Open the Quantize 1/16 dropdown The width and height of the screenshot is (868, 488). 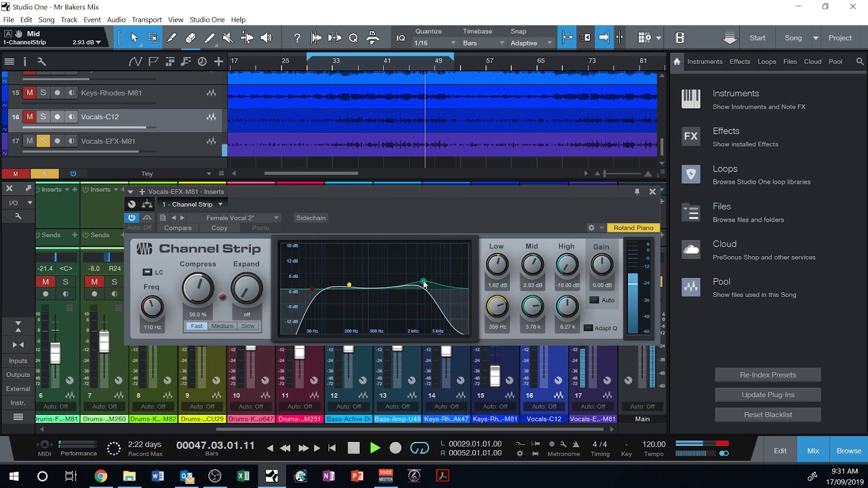click(435, 43)
